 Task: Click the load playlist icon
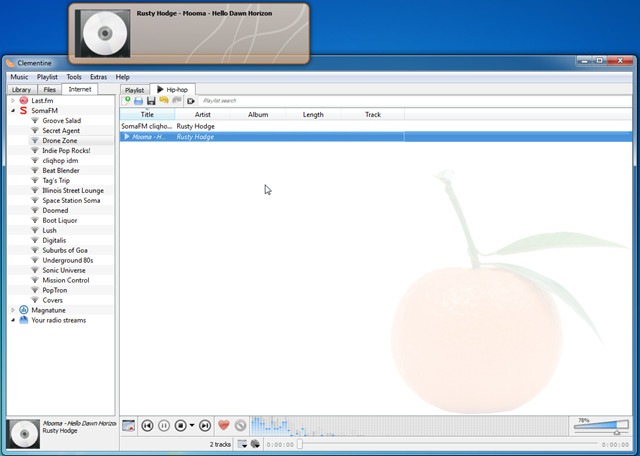(139, 101)
